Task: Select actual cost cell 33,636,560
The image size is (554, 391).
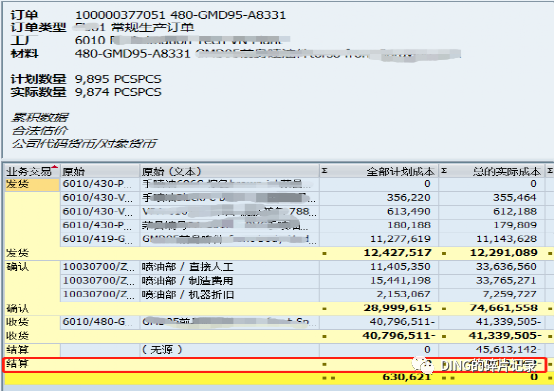Action: 506,267
